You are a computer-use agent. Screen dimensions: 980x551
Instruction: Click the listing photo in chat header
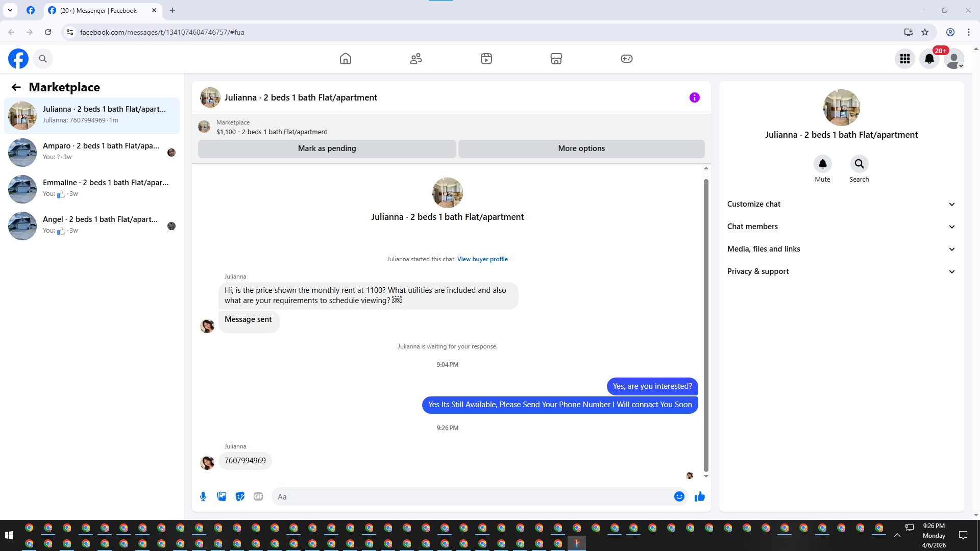pos(210,97)
